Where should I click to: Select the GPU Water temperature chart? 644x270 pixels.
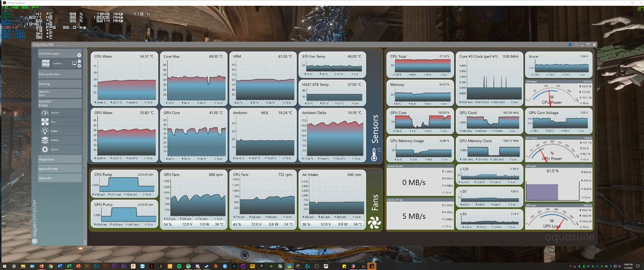[124, 135]
